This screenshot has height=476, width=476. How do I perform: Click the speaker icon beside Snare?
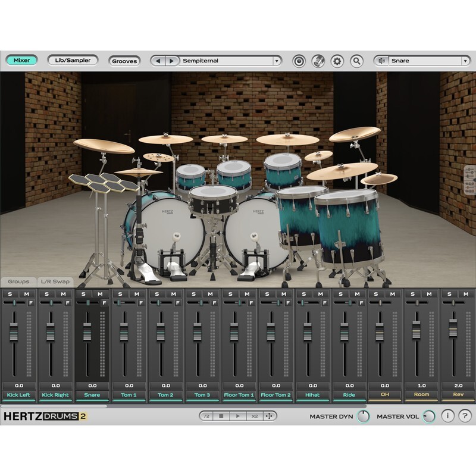point(382,61)
